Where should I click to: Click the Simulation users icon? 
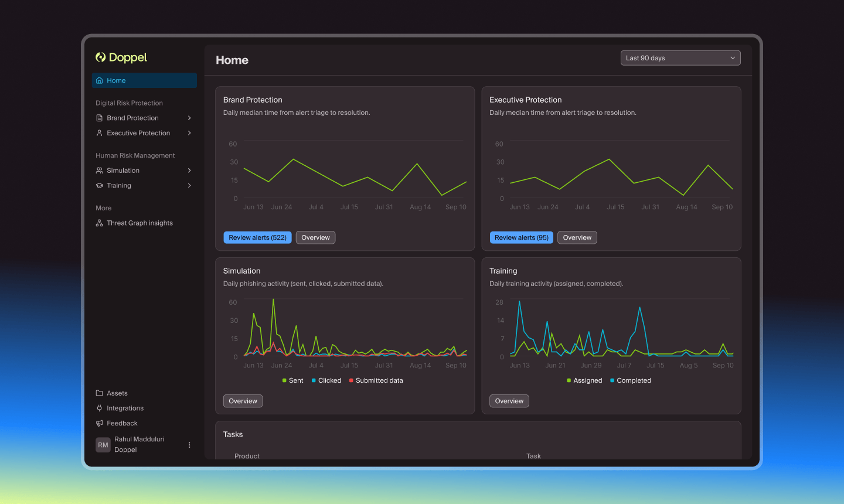point(100,171)
